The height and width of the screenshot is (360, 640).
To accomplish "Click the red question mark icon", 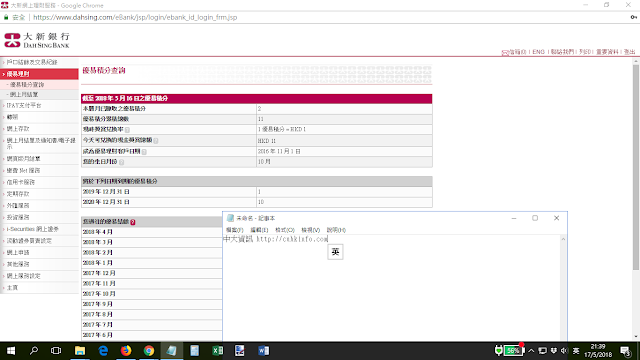I will (x=133, y=222).
